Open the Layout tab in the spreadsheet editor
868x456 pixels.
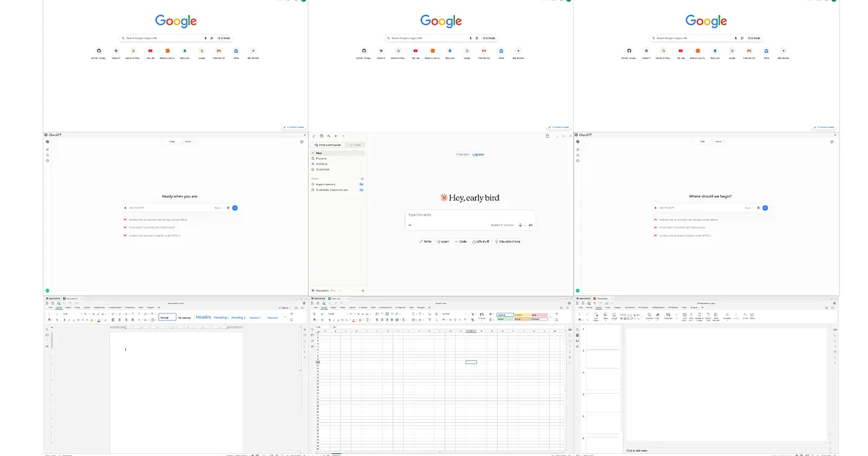coord(352,308)
